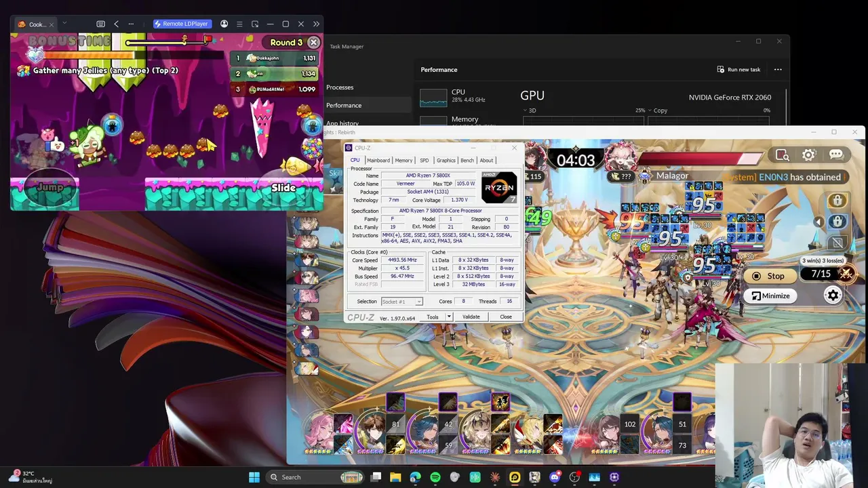Click the Dokkajohn leaderboard row
Viewport: 868px width, 488px height.
275,58
